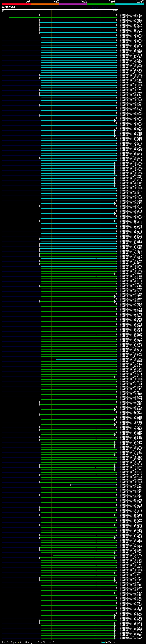
Task: Click the purple ~60% identity color segment
Action: point(73,4)
